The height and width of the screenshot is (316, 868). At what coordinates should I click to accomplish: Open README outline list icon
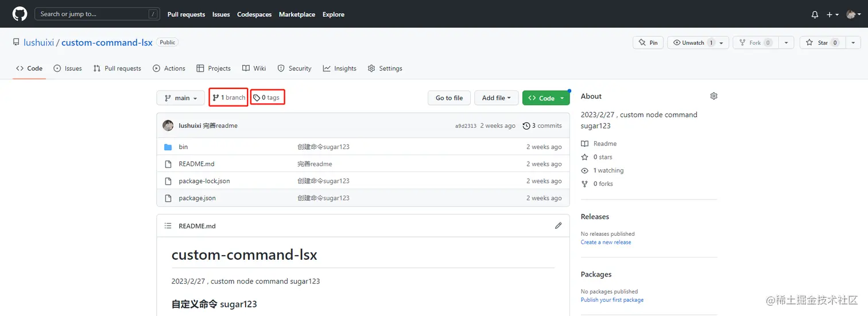[x=168, y=226]
